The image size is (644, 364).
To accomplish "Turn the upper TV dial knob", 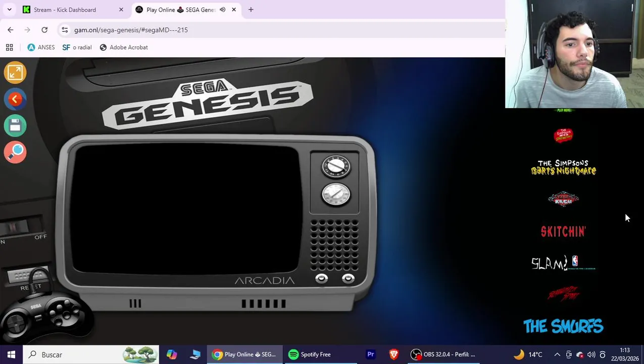I will coord(336,167).
